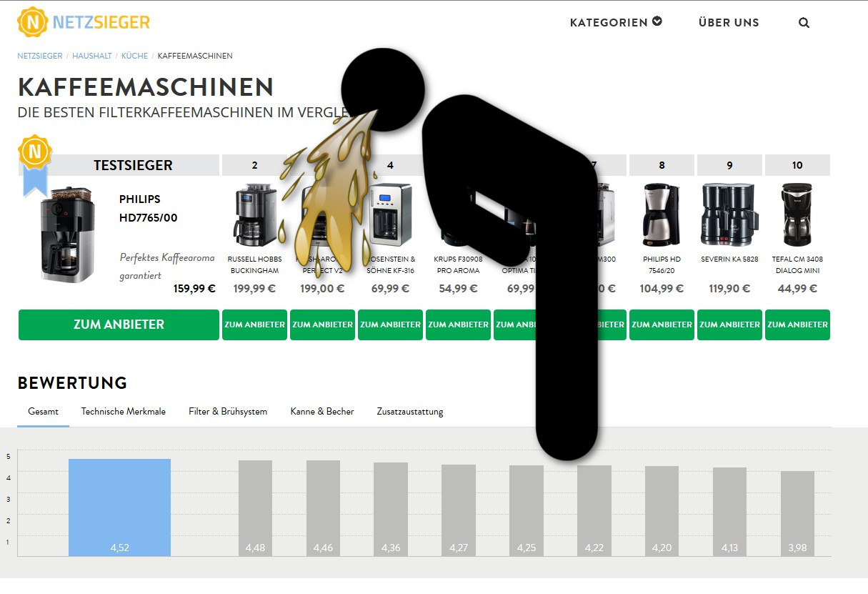Click the grey 4,22 rating bar
This screenshot has width=868, height=594.
(x=594, y=511)
